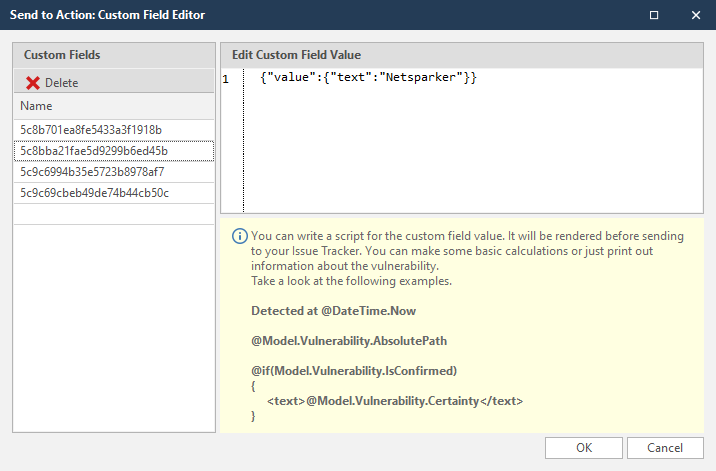This screenshot has width=716, height=471.
Task: Select custom field 5c8bba21fae5d9299b6ed45b
Action: (94, 151)
